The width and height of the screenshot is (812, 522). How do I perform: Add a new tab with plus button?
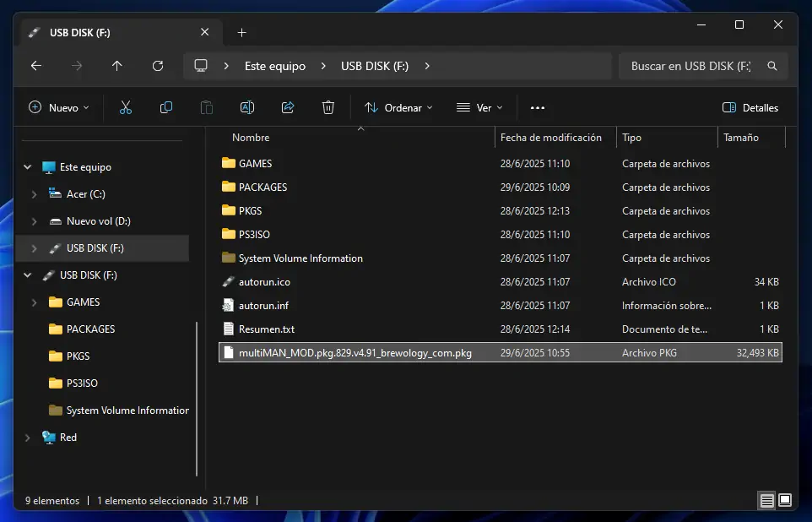click(242, 33)
